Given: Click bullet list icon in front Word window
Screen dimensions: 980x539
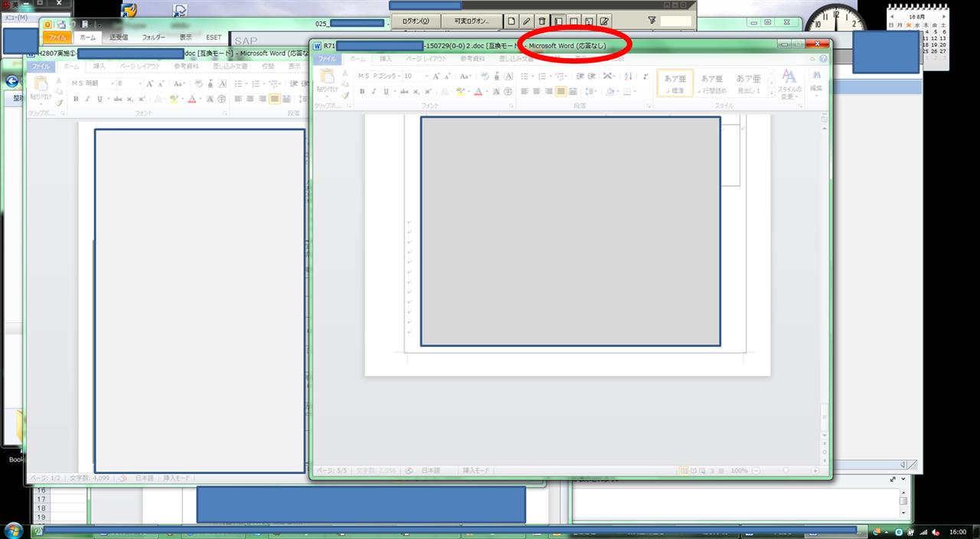Looking at the screenshot, I should pyautogui.click(x=526, y=76).
